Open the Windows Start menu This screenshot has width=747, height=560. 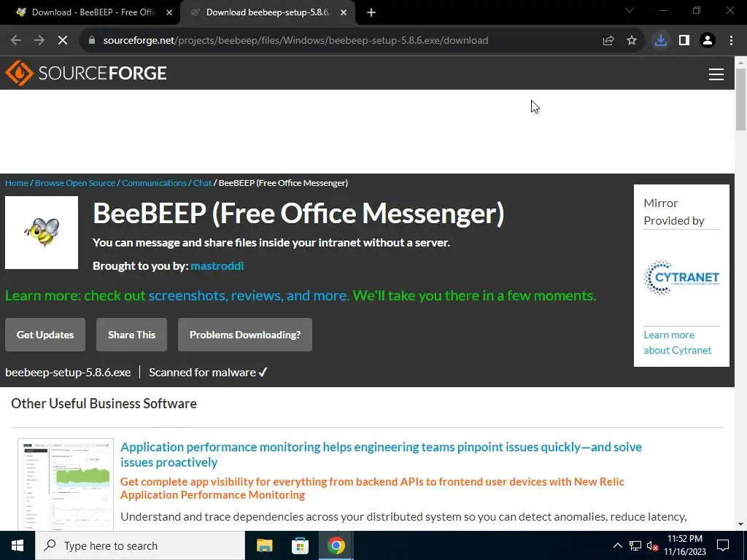18,545
